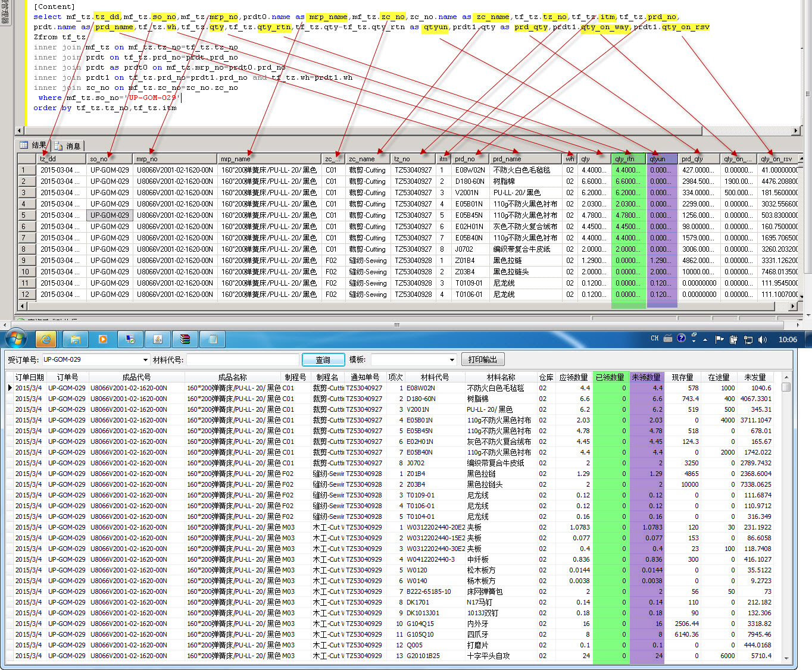Open the notepad-style taskbar icon
This screenshot has width=812, height=670.
coord(213,339)
